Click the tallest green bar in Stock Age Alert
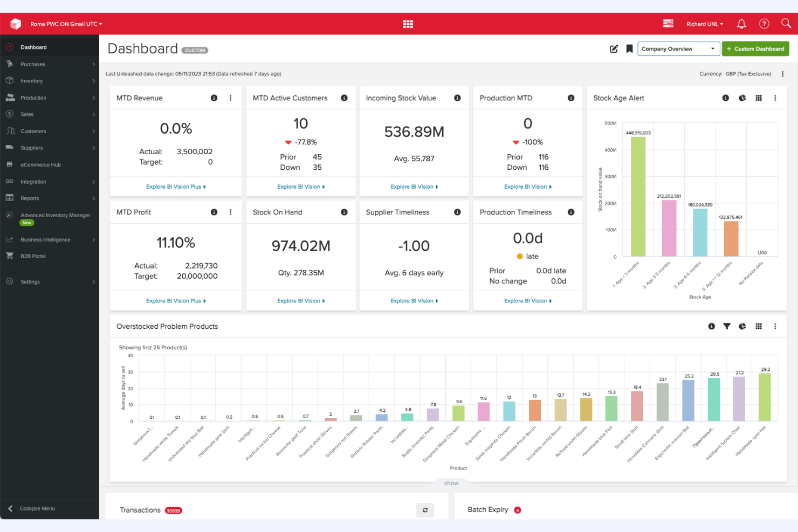The image size is (798, 532). tap(638, 196)
